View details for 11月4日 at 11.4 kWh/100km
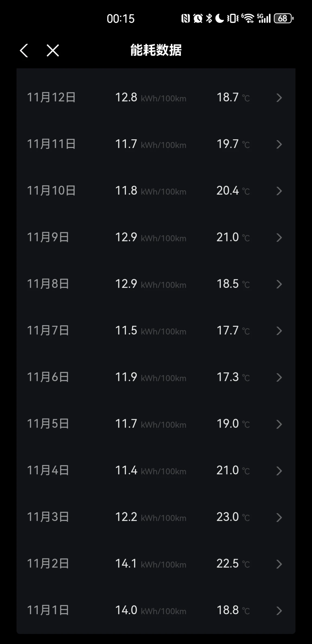The height and width of the screenshot is (644, 312). 156,471
